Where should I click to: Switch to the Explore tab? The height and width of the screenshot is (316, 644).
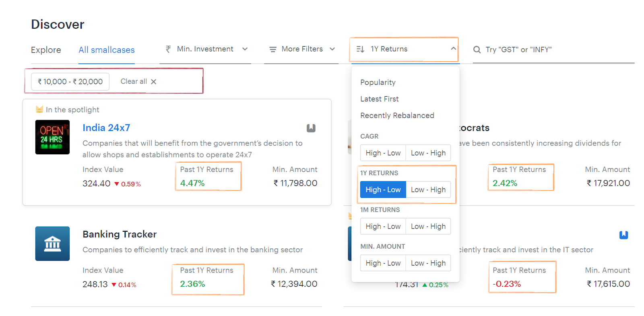tap(46, 50)
